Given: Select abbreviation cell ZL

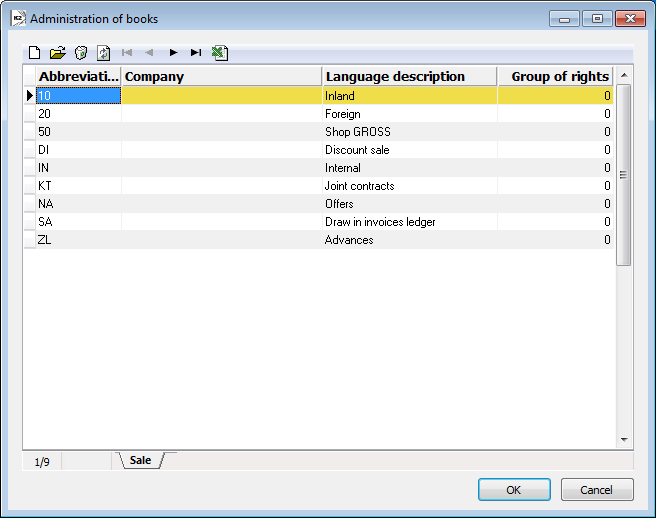Looking at the screenshot, I should tap(79, 240).
